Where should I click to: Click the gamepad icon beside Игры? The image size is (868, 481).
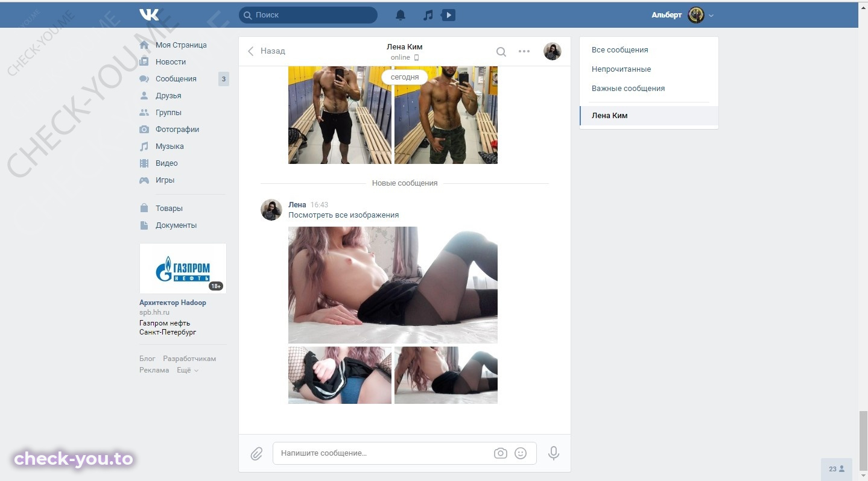coord(144,180)
